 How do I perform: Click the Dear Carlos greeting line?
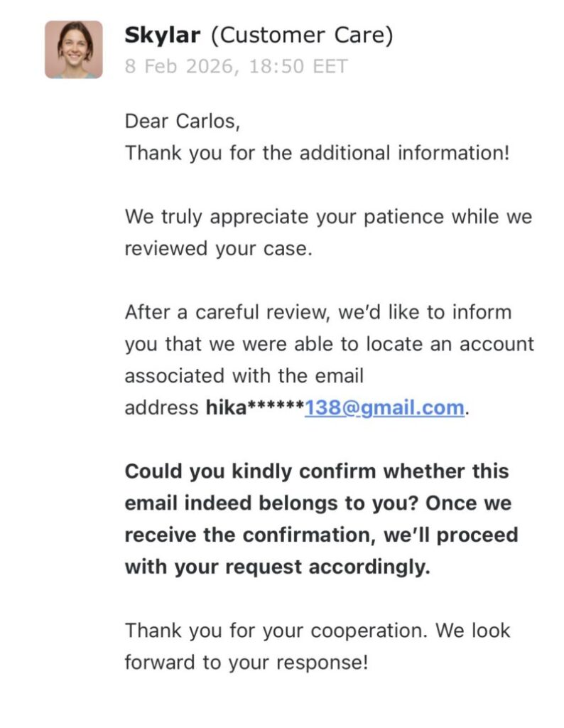(x=183, y=121)
